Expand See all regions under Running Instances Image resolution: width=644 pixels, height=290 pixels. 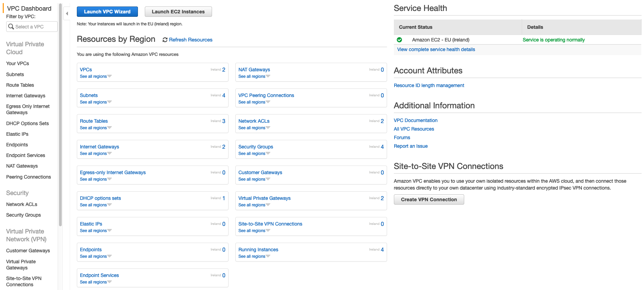(254, 256)
